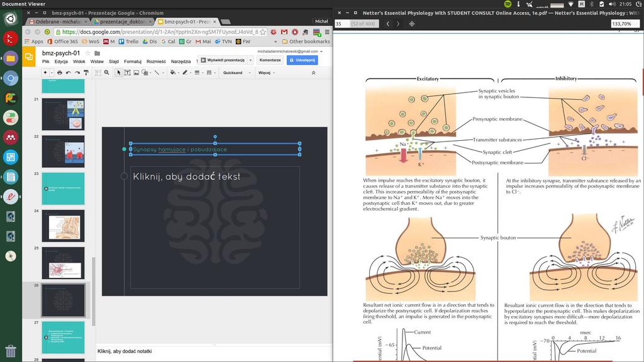Open the Rozmieść menu

coord(156,62)
